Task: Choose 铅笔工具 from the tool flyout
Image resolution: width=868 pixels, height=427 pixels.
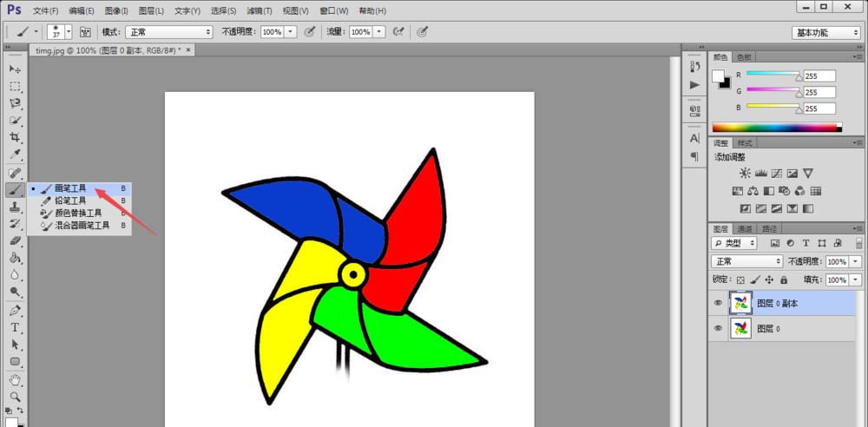Action: click(70, 200)
